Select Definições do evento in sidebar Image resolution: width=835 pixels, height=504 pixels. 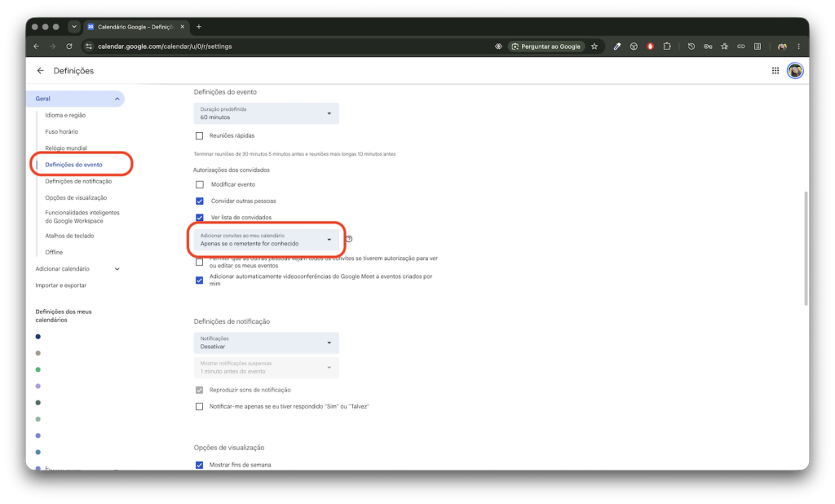(x=73, y=165)
